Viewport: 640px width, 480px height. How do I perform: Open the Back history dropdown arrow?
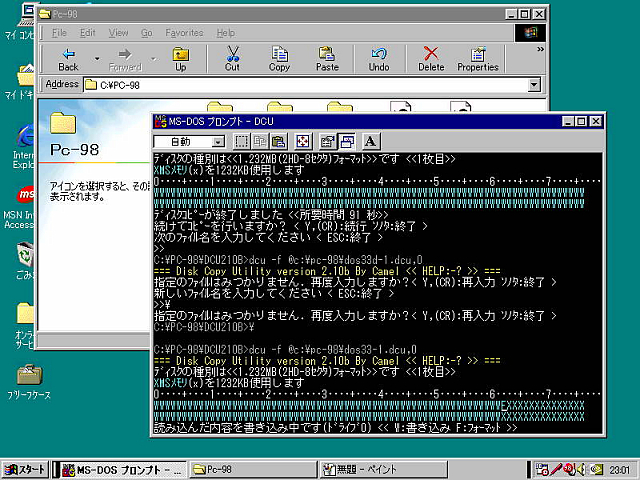click(x=97, y=59)
